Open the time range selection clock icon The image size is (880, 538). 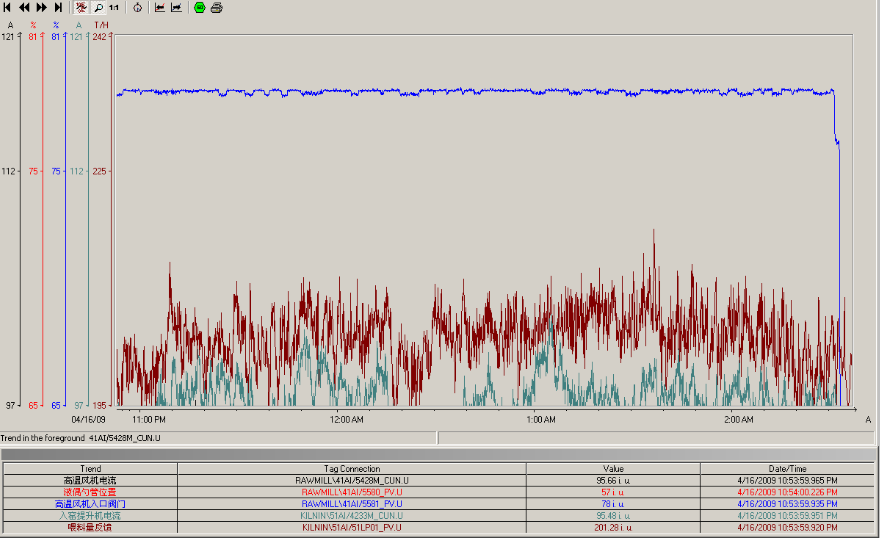click(137, 7)
